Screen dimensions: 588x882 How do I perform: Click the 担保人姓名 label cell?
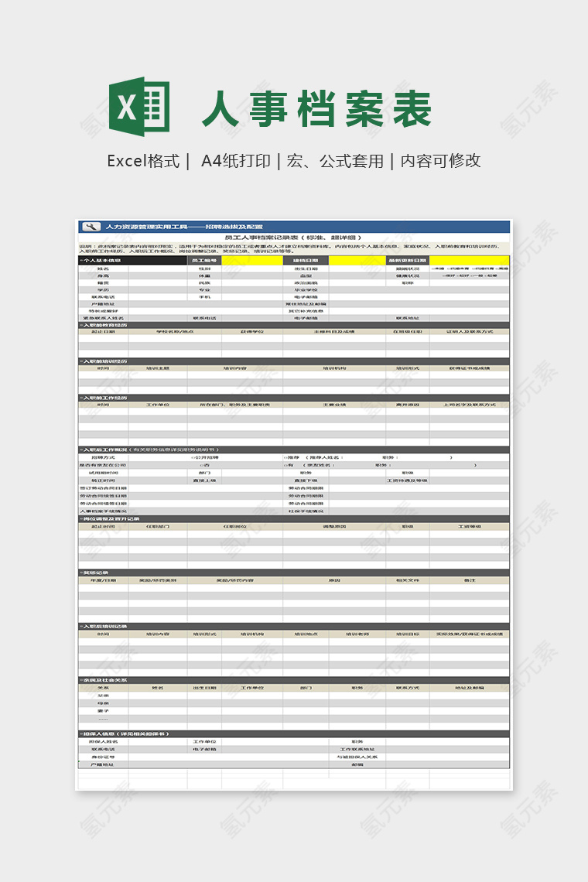point(104,742)
